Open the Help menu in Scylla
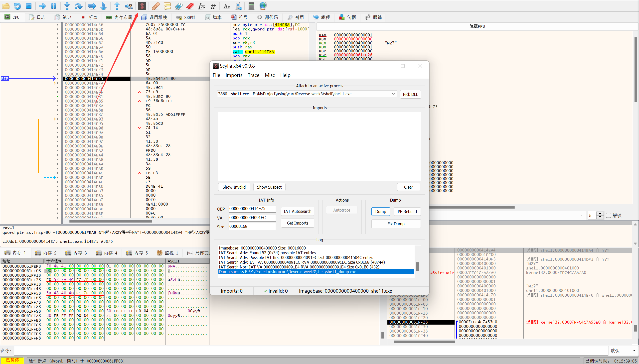 tap(285, 75)
